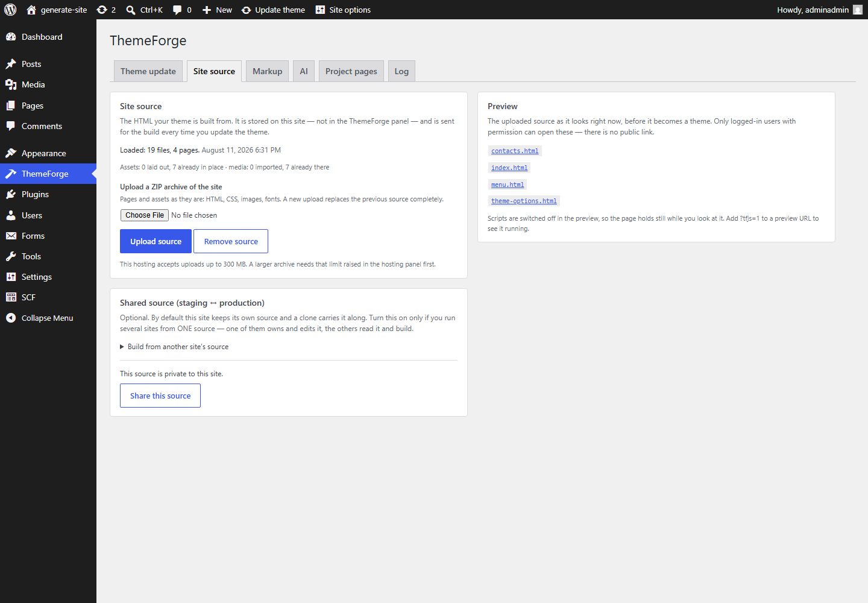The height and width of the screenshot is (603, 868).
Task: Open the Forms envelope icon
Action: (11, 236)
